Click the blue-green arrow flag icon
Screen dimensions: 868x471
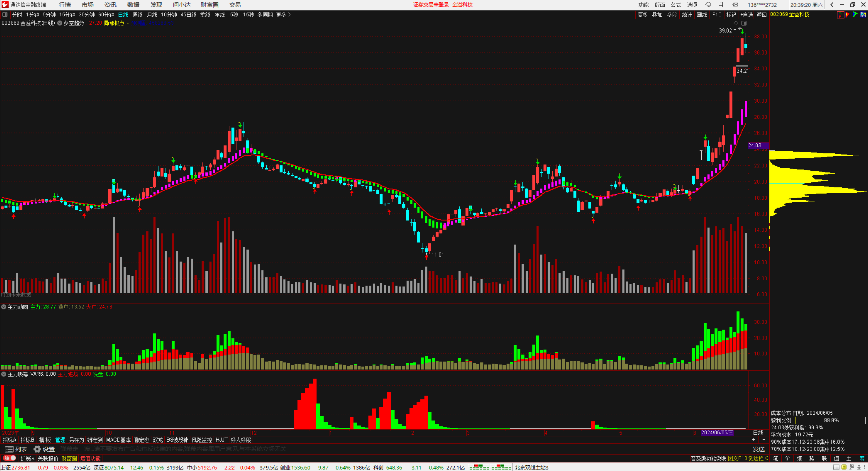point(855,15)
